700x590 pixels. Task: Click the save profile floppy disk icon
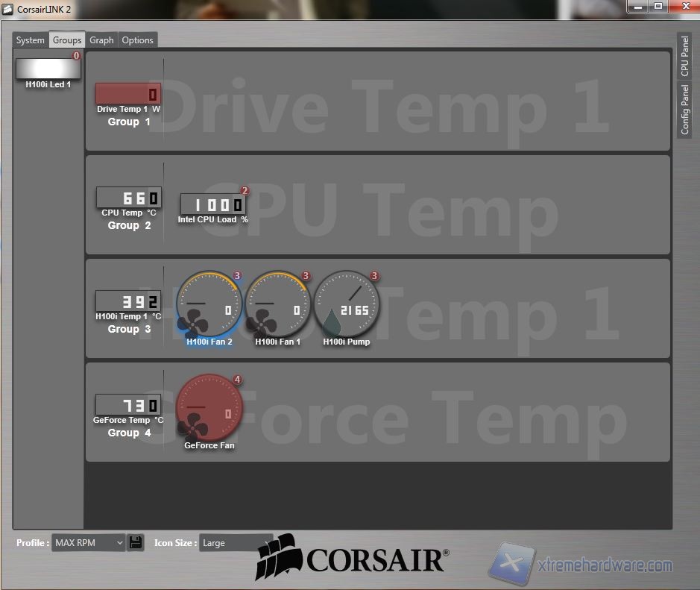(x=135, y=542)
